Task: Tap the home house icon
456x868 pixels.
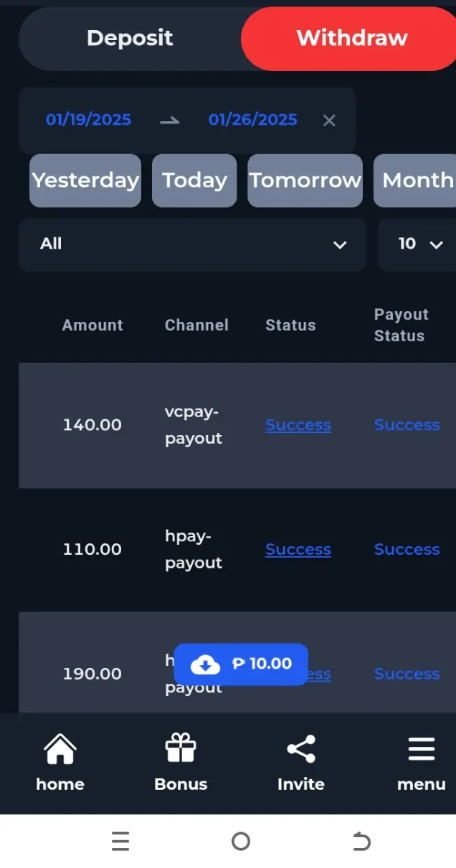Action: pos(60,749)
